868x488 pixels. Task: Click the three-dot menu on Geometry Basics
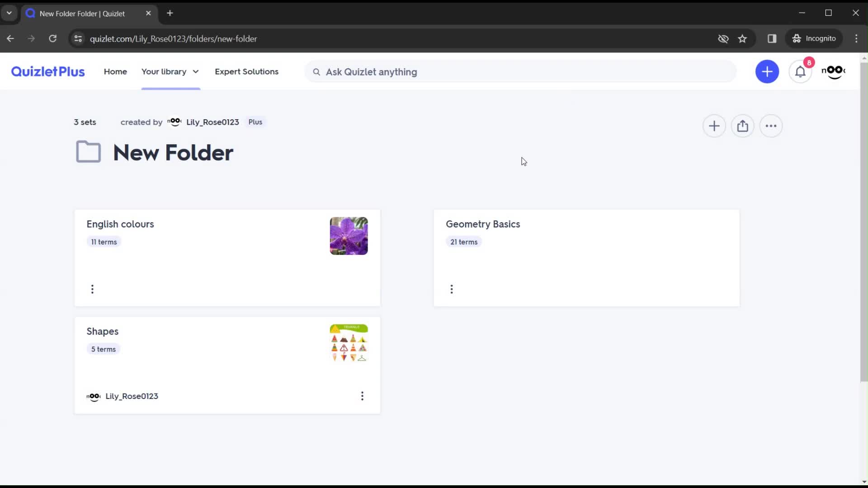[x=452, y=289]
